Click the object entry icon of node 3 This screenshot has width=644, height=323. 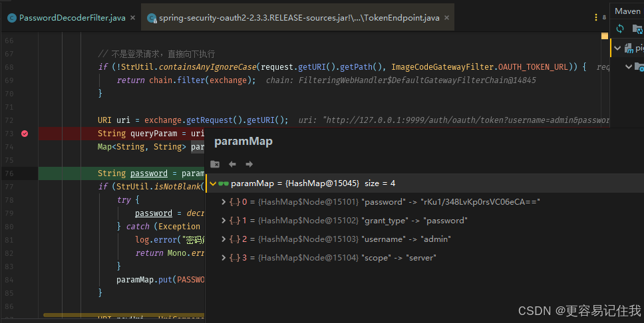235,258
